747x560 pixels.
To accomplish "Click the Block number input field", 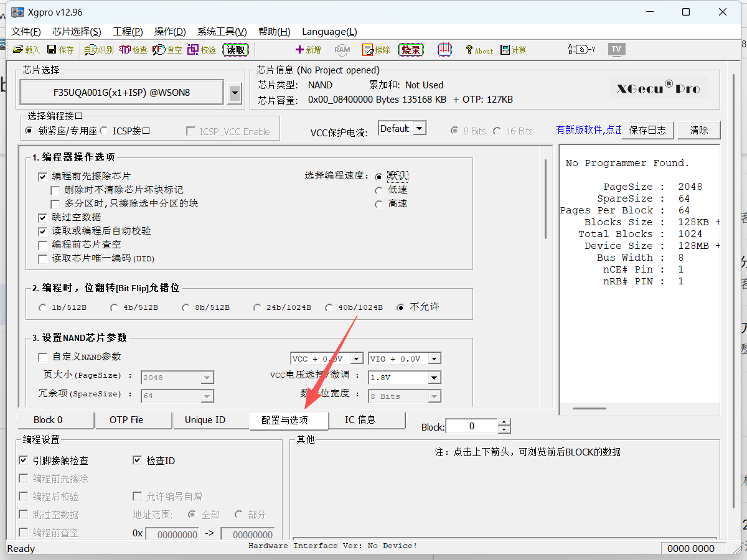I will [472, 426].
